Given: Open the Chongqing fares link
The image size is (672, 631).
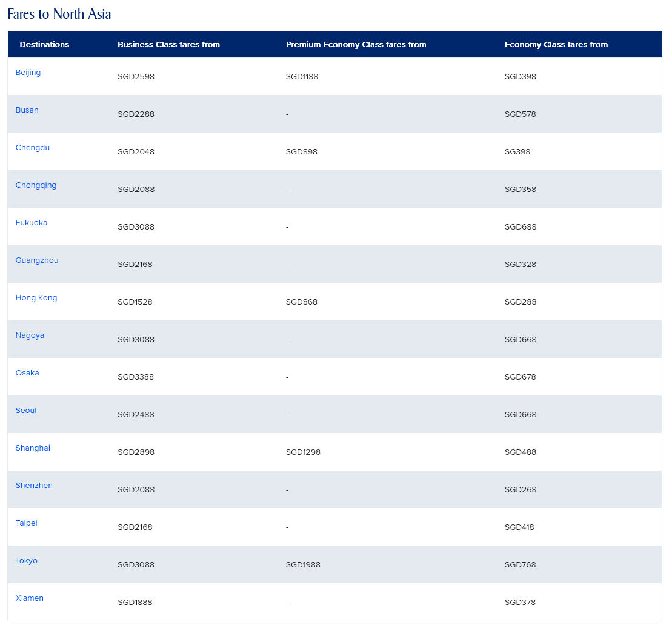Looking at the screenshot, I should click(36, 185).
